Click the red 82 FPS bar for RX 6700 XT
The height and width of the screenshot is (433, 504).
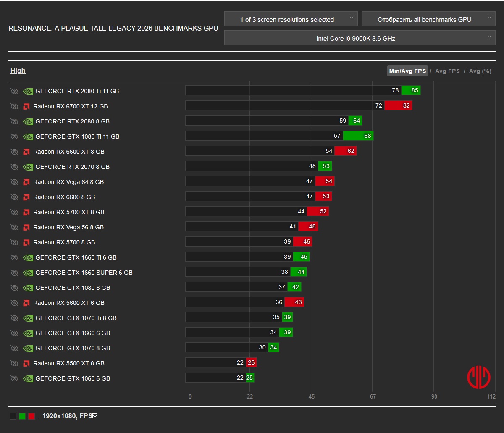tap(398, 105)
